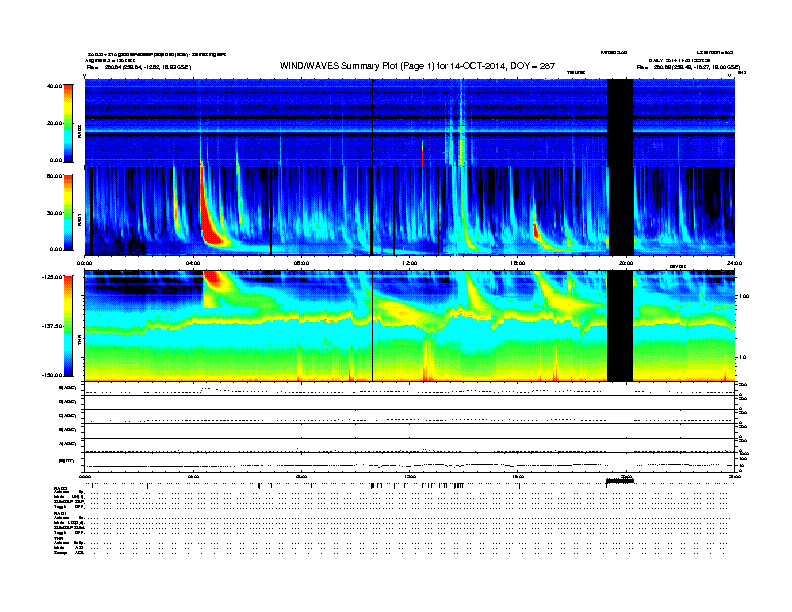792x612 pixels.
Task: Click the black marker bar on bottom status timeline
Action: (x=620, y=481)
